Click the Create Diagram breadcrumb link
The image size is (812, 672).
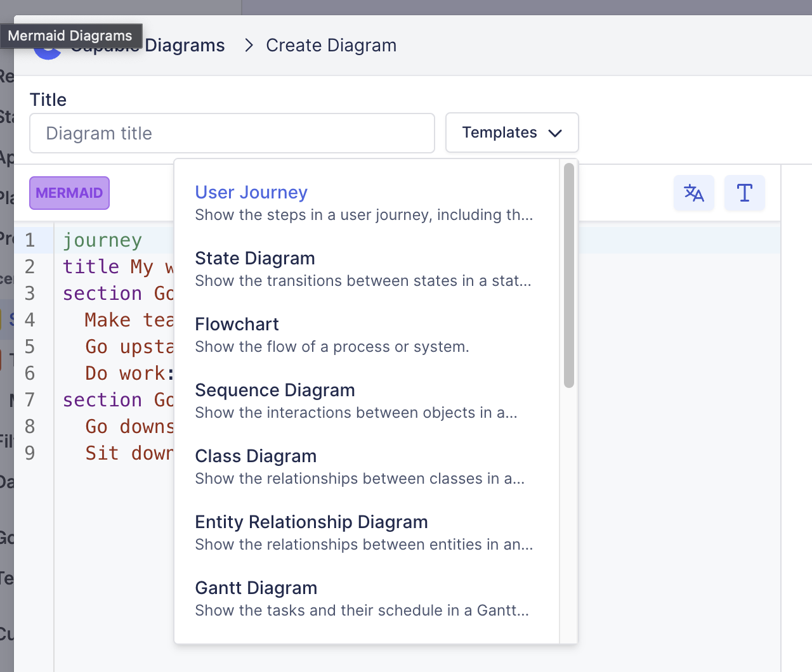(x=331, y=45)
